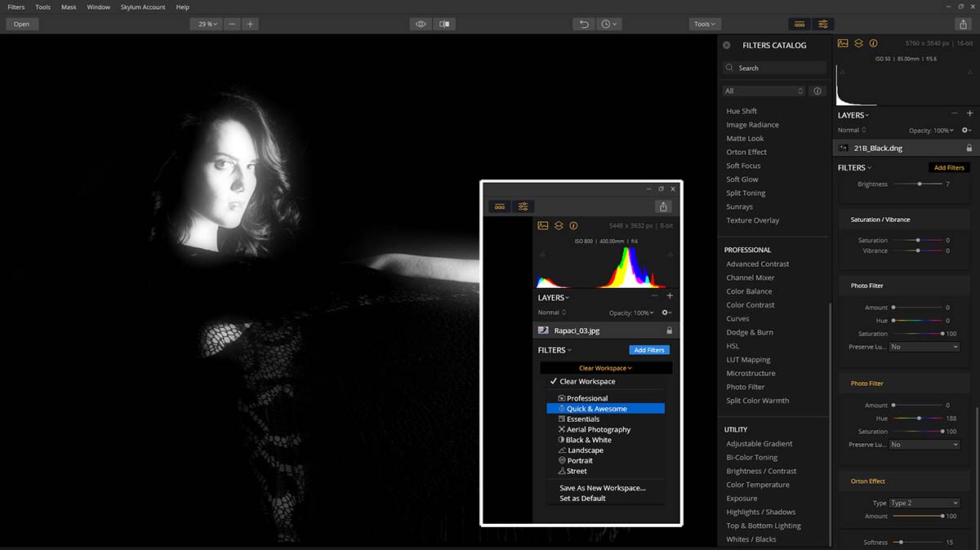Open the 29% zoom level dropdown
This screenshot has height=550, width=980.
click(x=205, y=24)
